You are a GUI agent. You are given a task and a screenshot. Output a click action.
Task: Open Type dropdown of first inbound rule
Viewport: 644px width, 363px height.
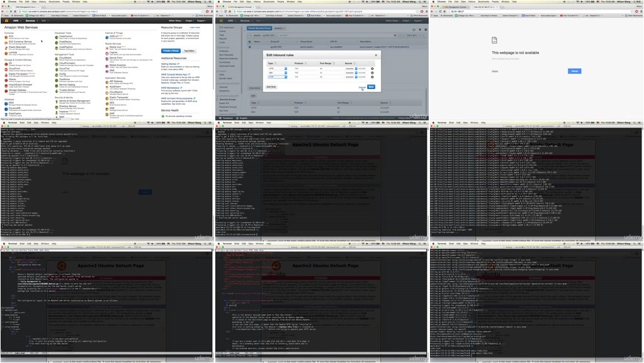coord(277,69)
